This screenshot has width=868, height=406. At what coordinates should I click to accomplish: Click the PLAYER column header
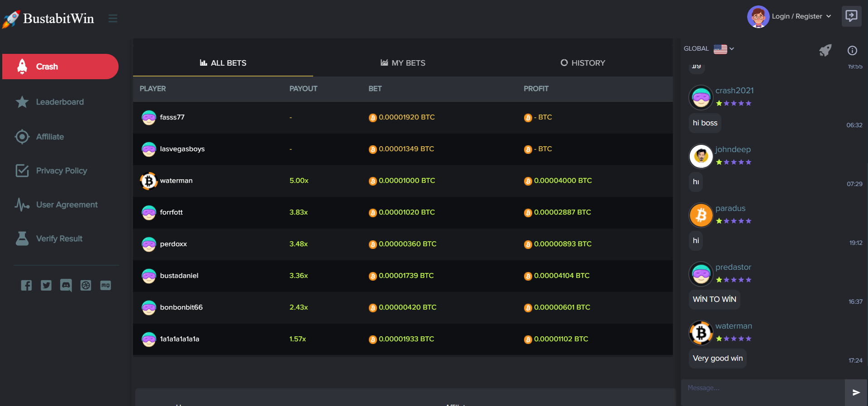pos(153,89)
